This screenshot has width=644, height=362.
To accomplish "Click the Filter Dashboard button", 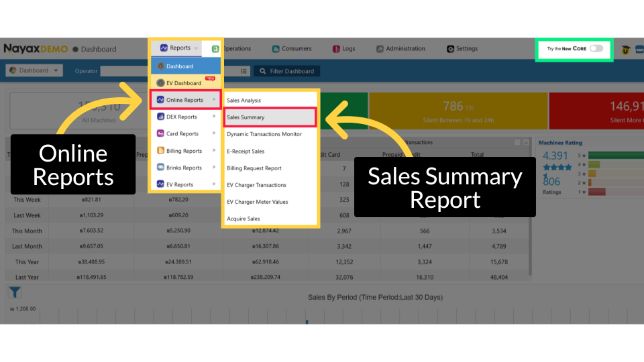I will (x=287, y=71).
